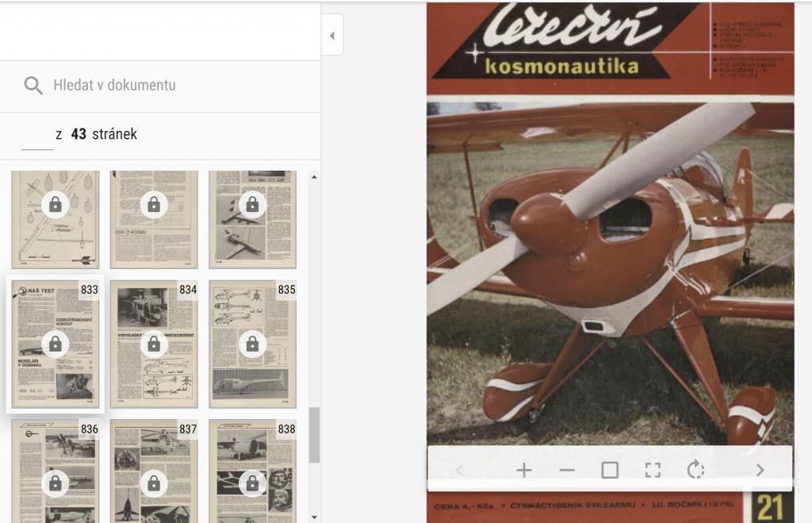Select page thumbnail 834
The height and width of the screenshot is (523, 812).
click(x=154, y=344)
